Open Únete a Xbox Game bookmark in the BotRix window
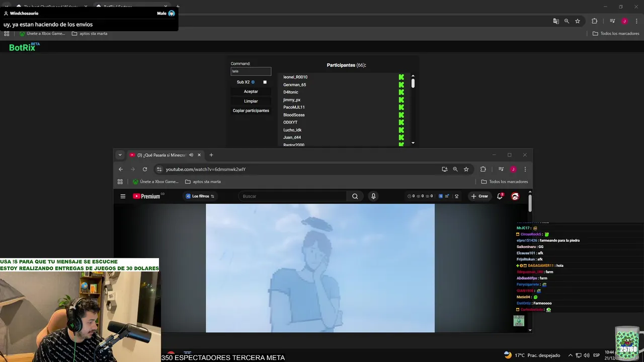Viewport: 644px width, 362px height. tap(43, 34)
